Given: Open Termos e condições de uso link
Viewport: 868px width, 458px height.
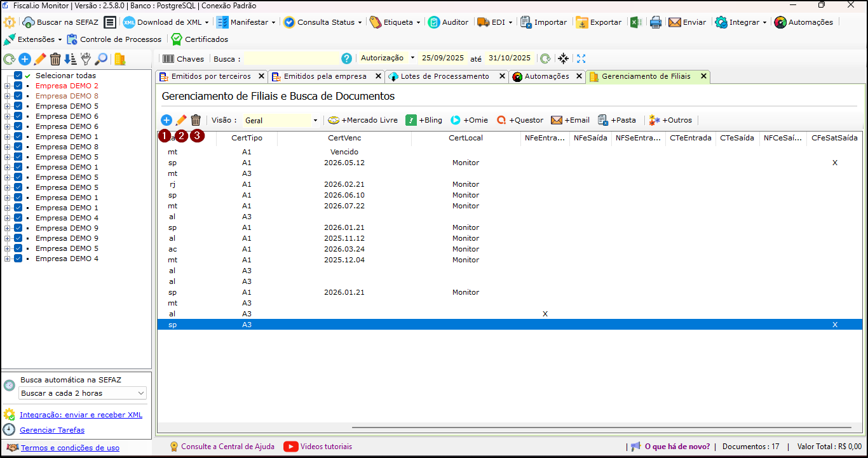Looking at the screenshot, I should click(x=70, y=448).
